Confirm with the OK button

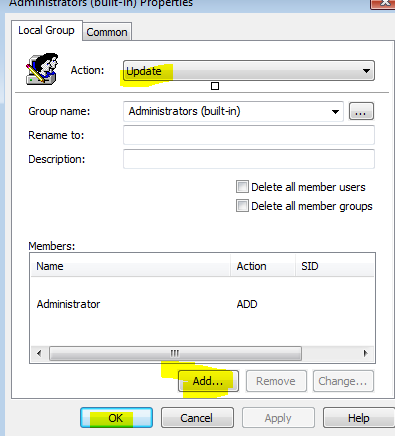pyautogui.click(x=116, y=418)
